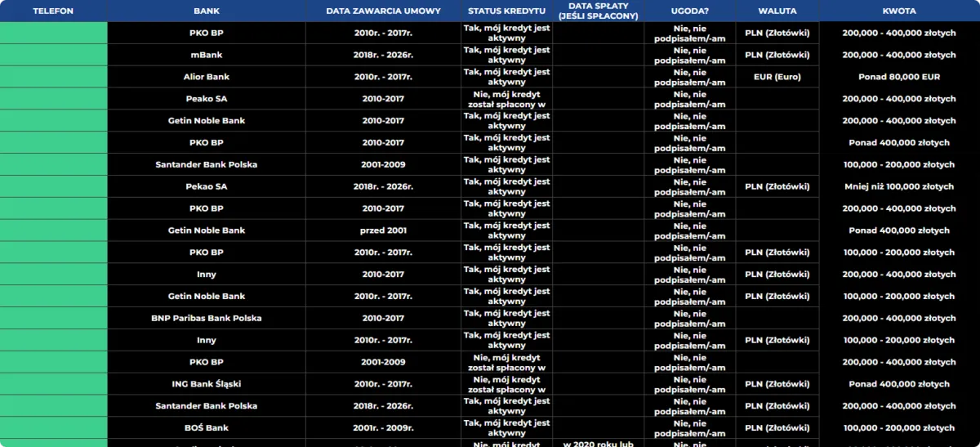Click 200,000 - 400,000 złotych in mBank row
This screenshot has height=447, width=980.
point(899,55)
